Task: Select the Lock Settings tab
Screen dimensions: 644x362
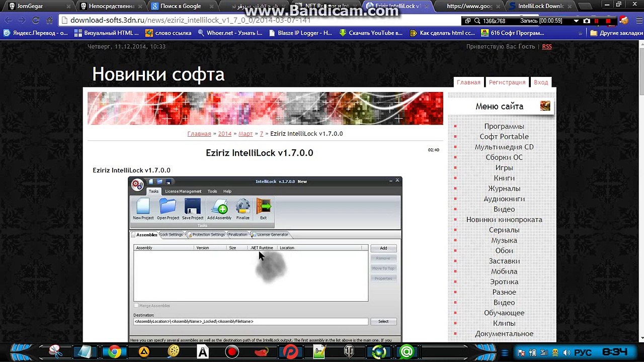Action: point(171,234)
